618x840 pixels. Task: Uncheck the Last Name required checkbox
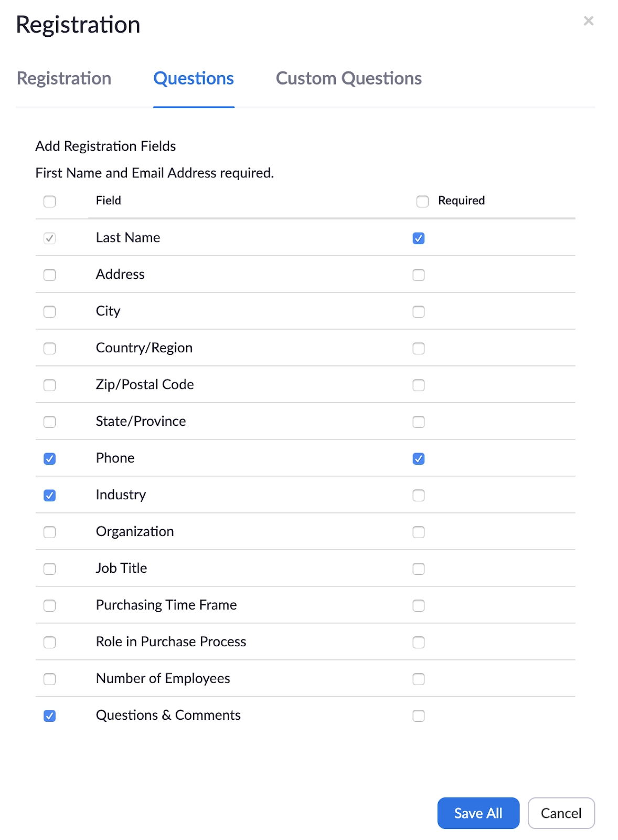point(419,238)
